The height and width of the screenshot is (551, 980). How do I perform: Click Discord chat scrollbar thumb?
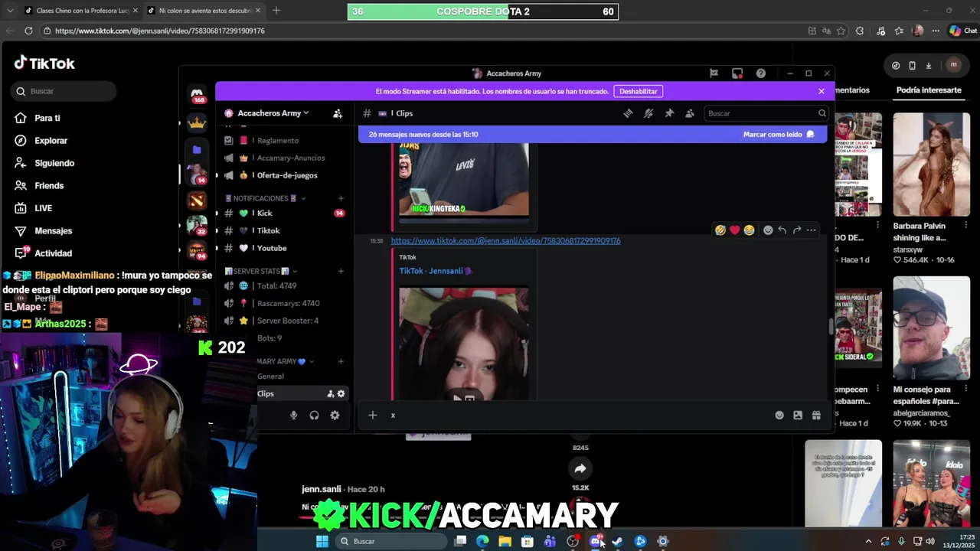[830, 326]
